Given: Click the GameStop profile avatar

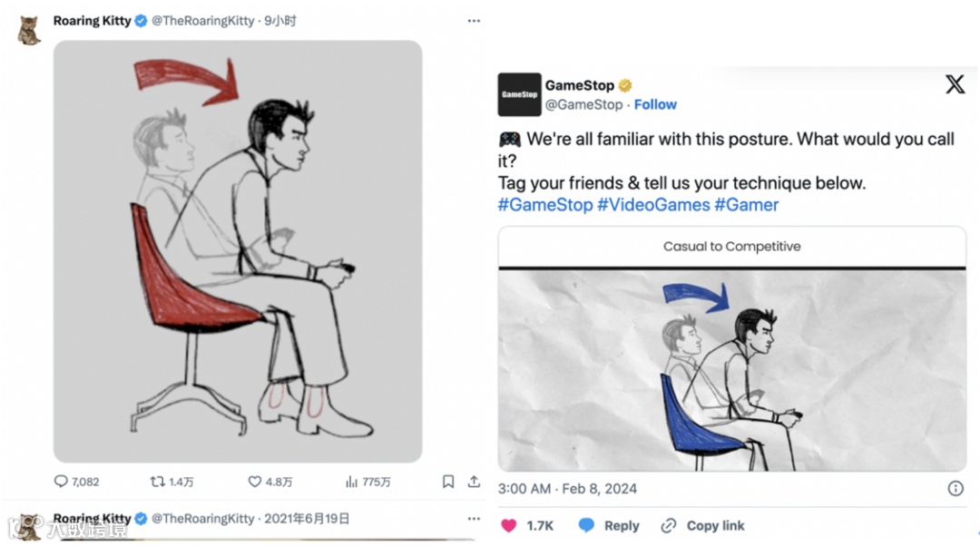Looking at the screenshot, I should tap(519, 94).
